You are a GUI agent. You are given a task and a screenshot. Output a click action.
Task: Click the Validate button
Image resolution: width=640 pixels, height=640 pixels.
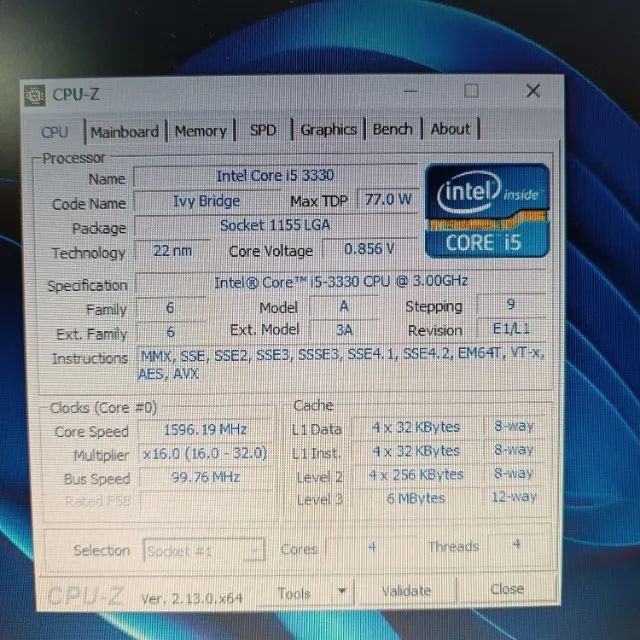coord(406,591)
